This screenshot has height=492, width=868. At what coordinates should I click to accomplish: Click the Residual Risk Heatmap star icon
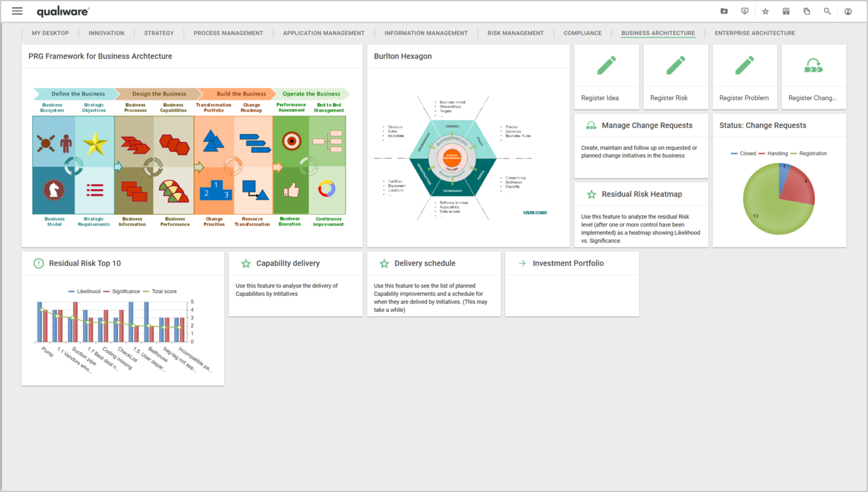(592, 194)
